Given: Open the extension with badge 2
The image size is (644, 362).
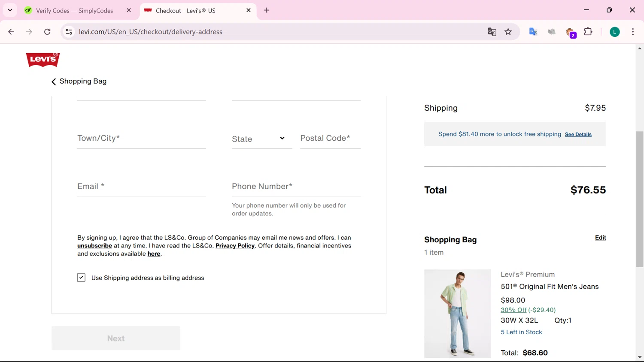Looking at the screenshot, I should click(x=571, y=32).
